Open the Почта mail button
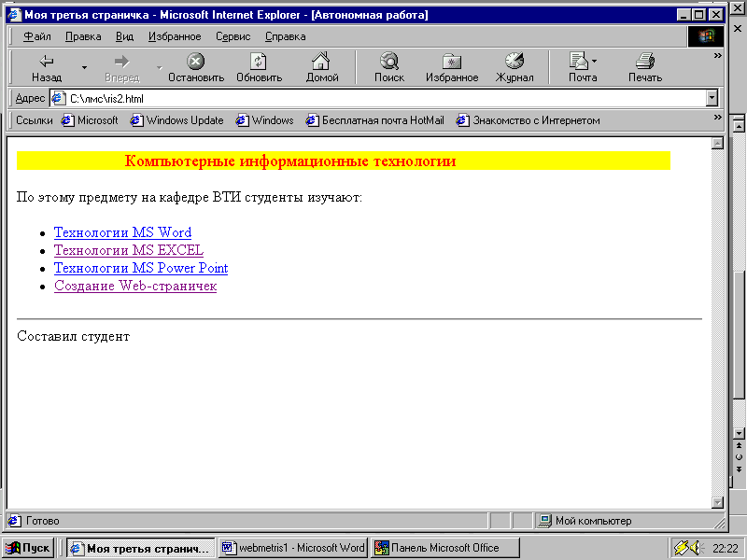This screenshot has height=560, width=747. (583, 68)
